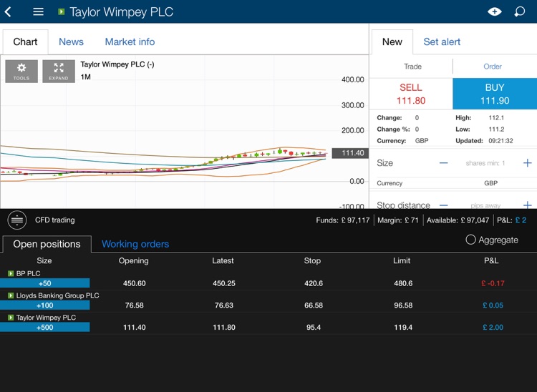537x392 pixels.
Task: Tap the Taylor Wimpey PLC header title
Action: pyautogui.click(x=121, y=12)
